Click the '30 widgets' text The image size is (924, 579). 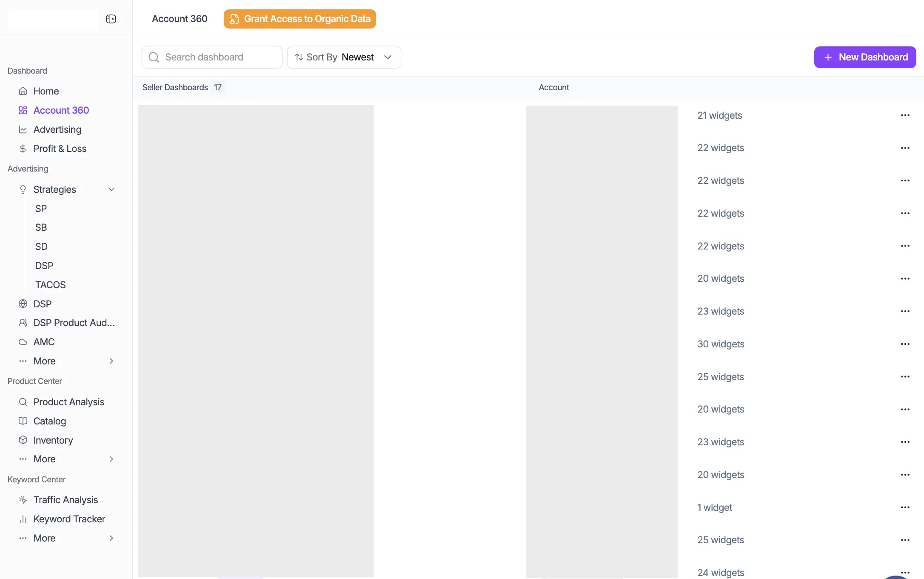click(x=721, y=344)
